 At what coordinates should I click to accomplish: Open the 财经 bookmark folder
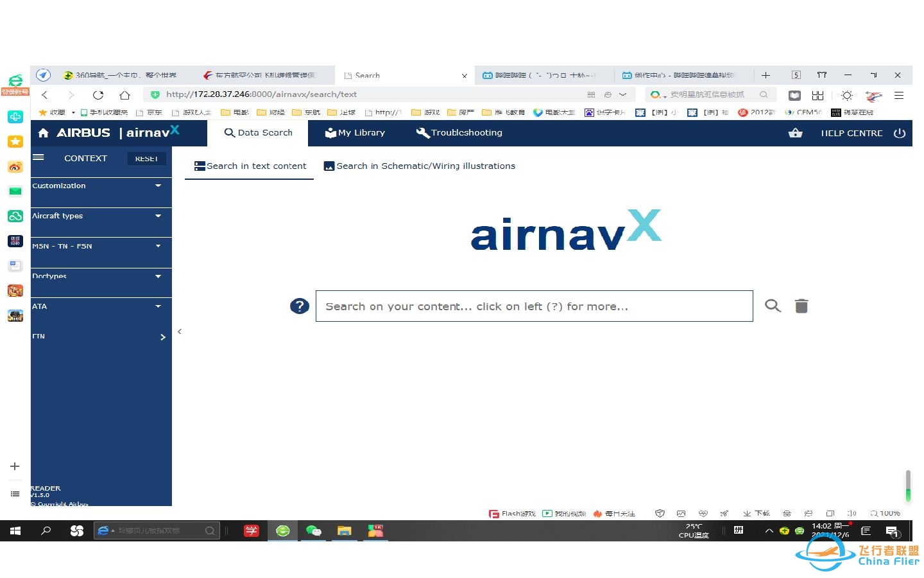click(x=271, y=112)
